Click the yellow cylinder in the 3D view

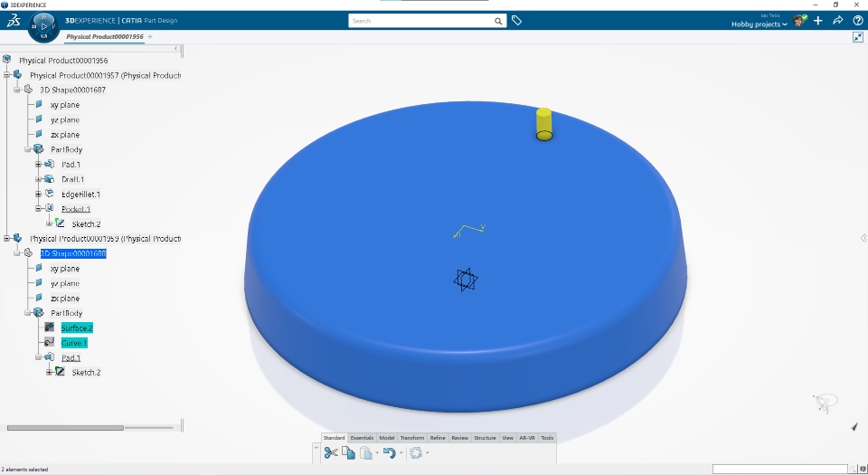click(544, 125)
